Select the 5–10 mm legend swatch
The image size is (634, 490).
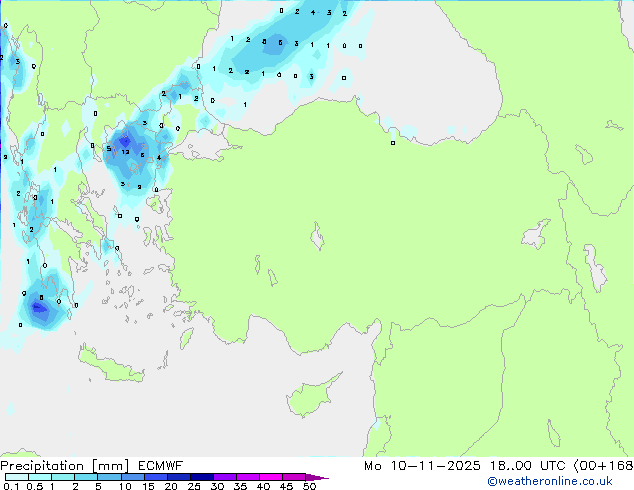109,477
